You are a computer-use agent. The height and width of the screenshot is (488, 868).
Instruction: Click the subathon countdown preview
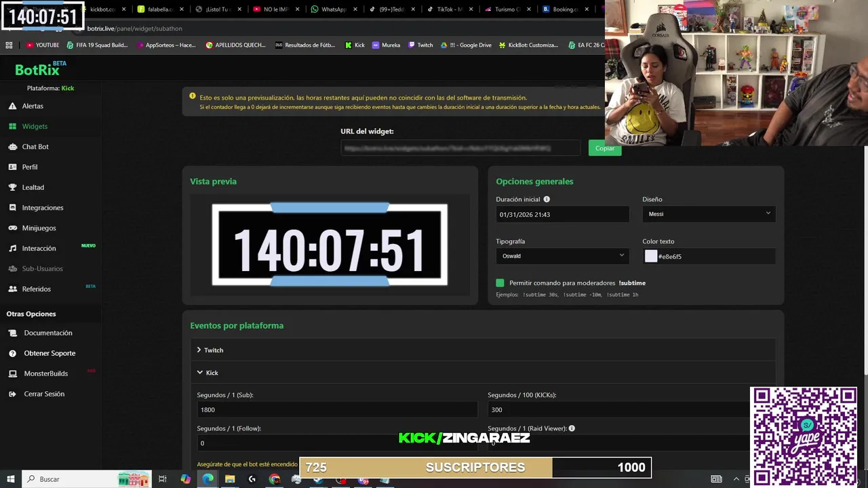point(330,245)
